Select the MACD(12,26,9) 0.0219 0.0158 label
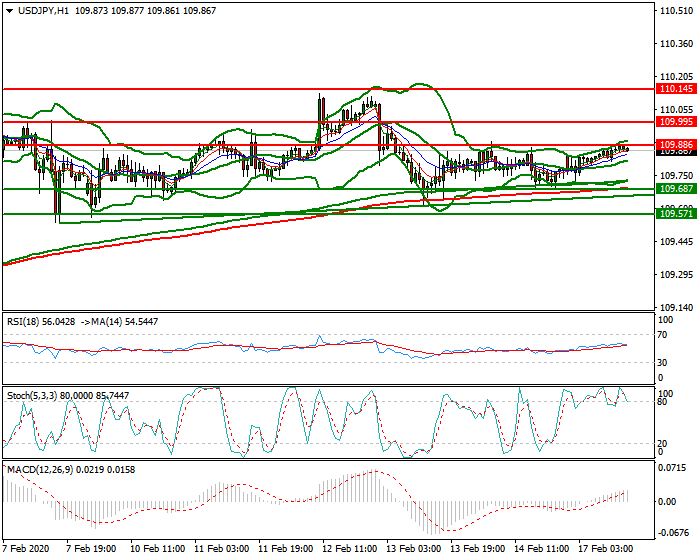 [x=71, y=470]
